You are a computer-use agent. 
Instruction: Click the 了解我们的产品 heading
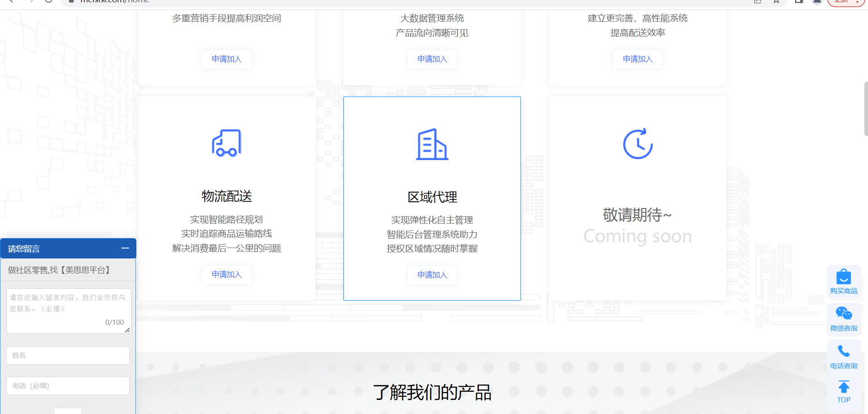(x=432, y=392)
